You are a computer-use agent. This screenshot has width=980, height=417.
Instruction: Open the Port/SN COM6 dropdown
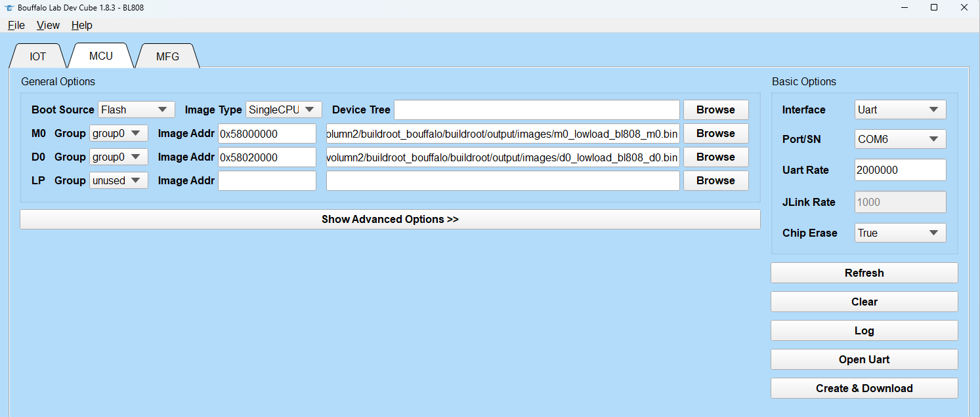(x=900, y=139)
